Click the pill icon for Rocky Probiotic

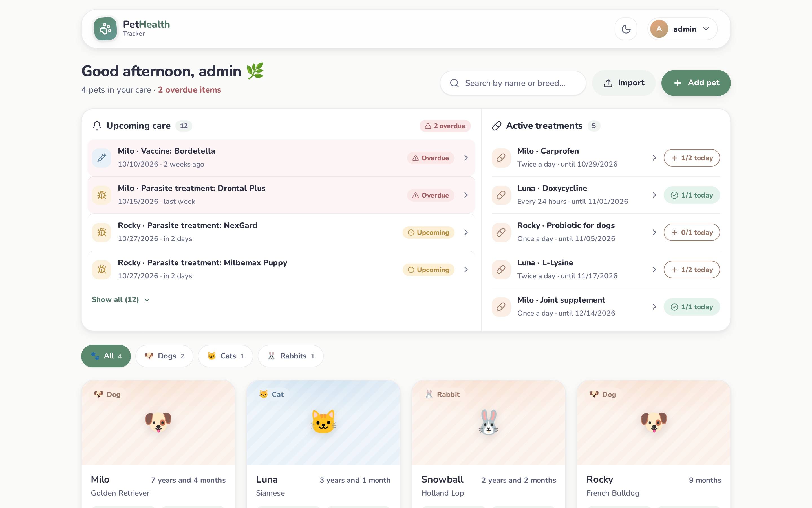point(501,233)
